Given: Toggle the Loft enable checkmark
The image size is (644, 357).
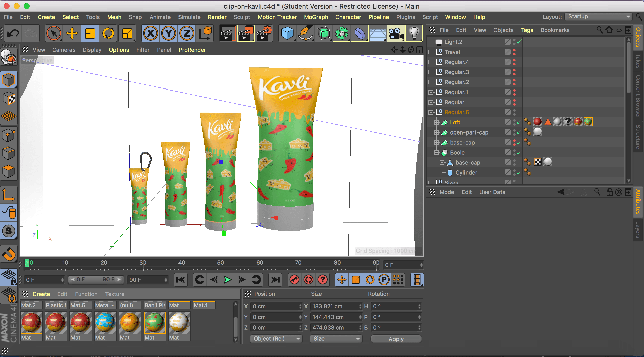Looking at the screenshot, I should point(519,122).
